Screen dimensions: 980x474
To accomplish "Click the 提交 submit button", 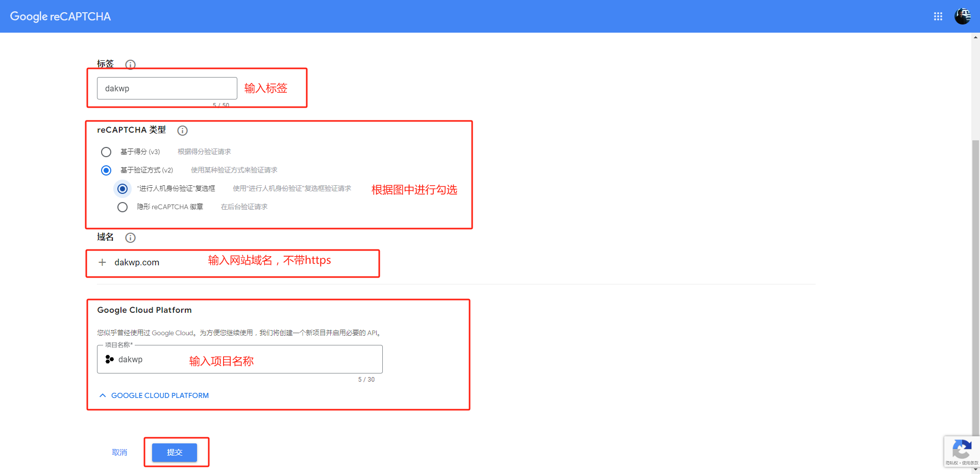I will 175,453.
